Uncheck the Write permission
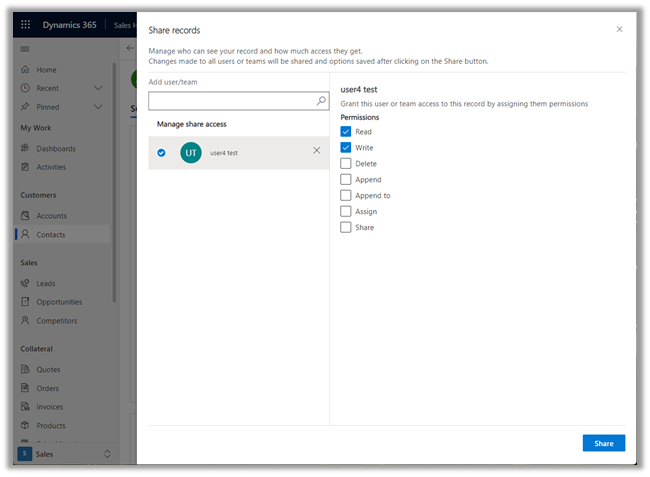The width and height of the screenshot is (650, 477). pyautogui.click(x=346, y=147)
